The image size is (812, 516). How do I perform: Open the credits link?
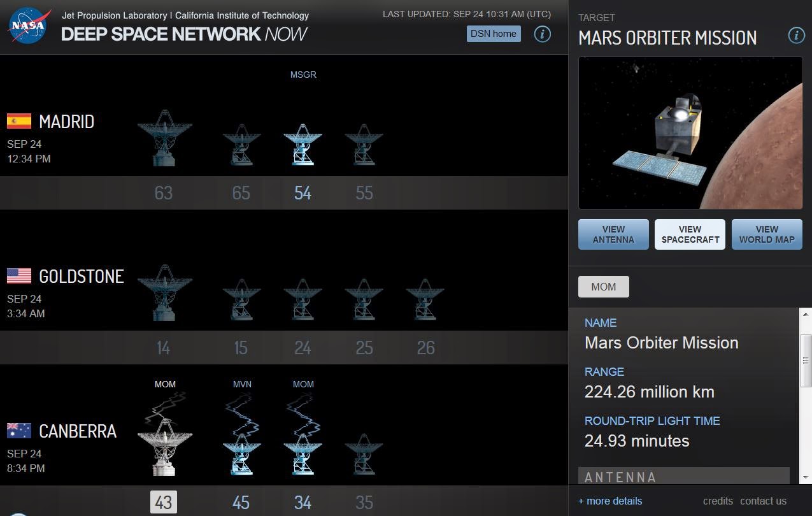pyautogui.click(x=718, y=501)
